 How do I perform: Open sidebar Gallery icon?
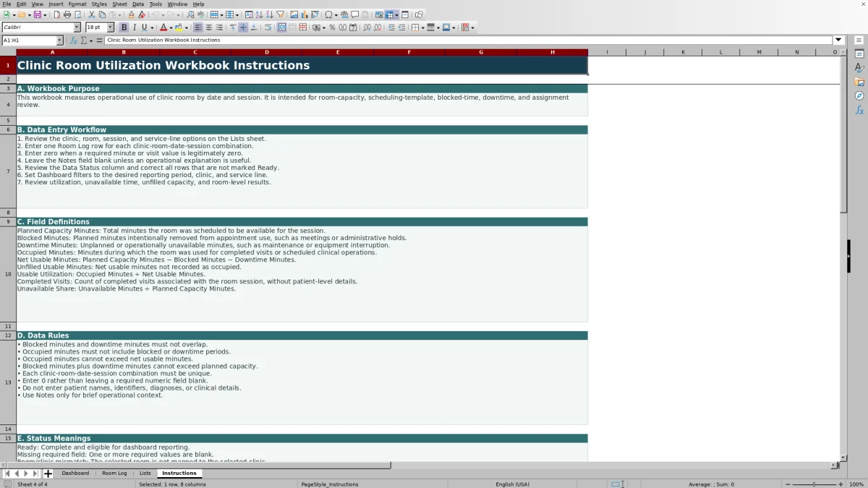(859, 82)
